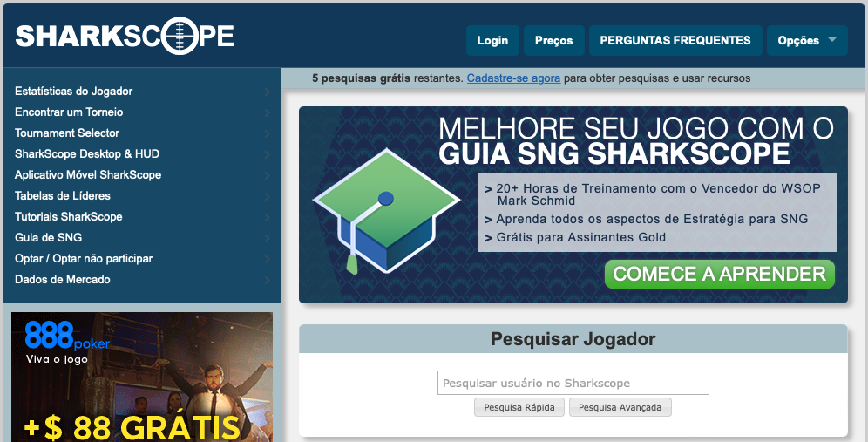This screenshot has height=442, width=868.
Task: Select Optar / Optar não participar
Action: (84, 259)
